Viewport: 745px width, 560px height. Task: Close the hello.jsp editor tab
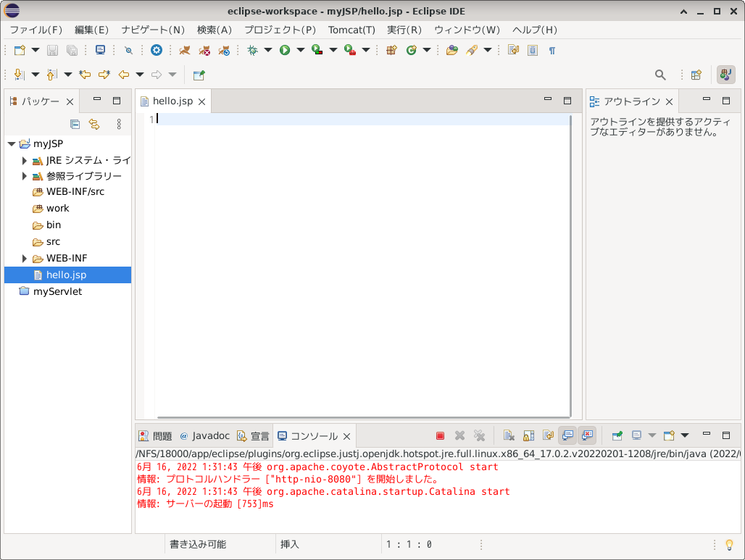coord(201,101)
